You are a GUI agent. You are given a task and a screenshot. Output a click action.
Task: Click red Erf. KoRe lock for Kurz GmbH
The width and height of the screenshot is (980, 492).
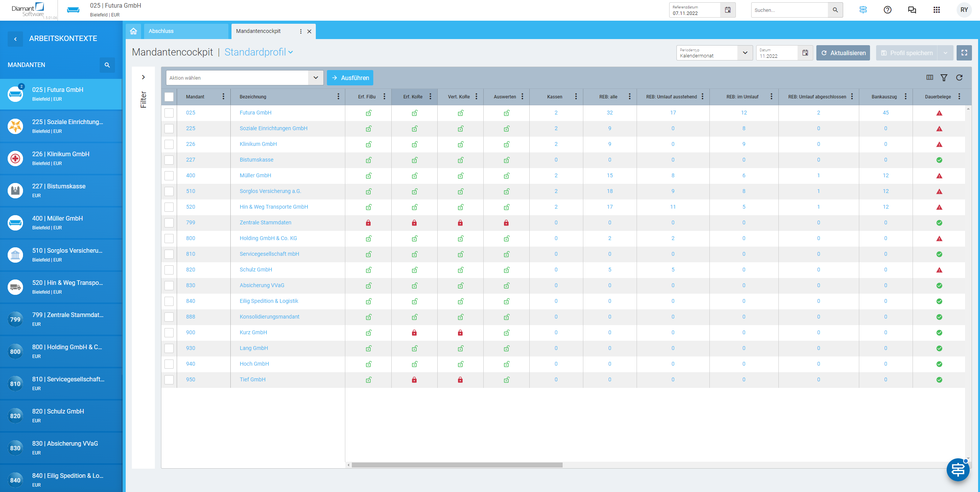pyautogui.click(x=414, y=333)
